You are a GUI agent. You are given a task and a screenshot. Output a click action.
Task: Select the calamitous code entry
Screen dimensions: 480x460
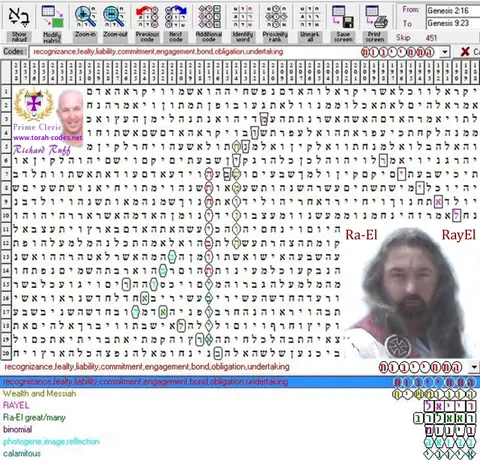(x=22, y=454)
